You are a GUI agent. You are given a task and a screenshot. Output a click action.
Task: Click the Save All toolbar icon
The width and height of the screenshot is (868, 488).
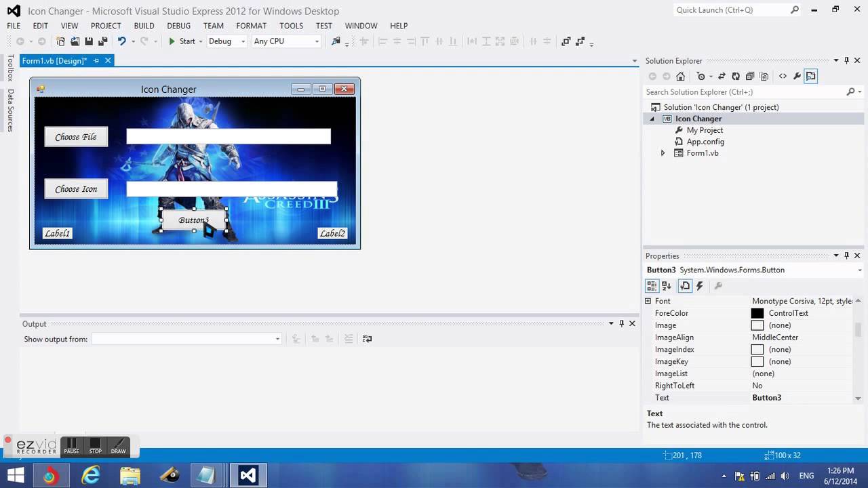click(x=103, y=41)
